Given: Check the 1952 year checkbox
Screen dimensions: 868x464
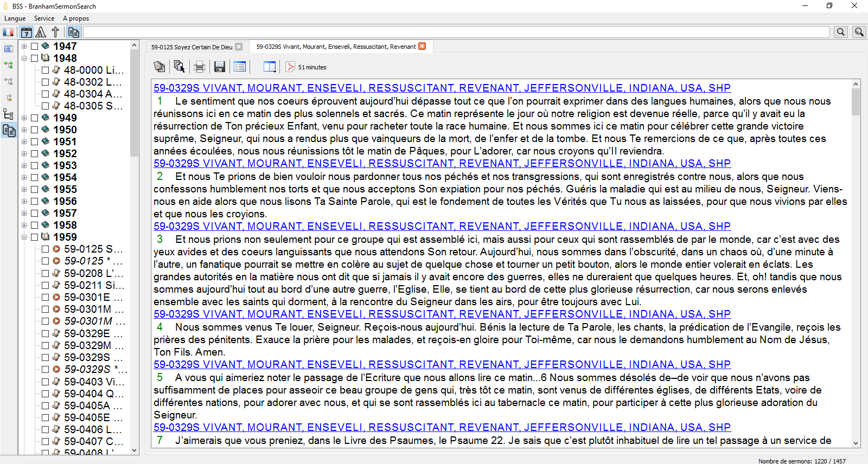Looking at the screenshot, I should pyautogui.click(x=34, y=153).
